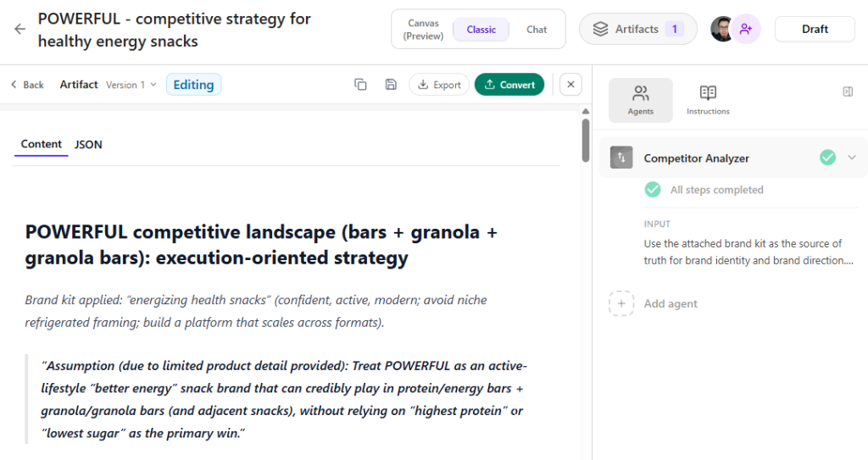
Task: Switch to the JSON tab
Action: [88, 145]
